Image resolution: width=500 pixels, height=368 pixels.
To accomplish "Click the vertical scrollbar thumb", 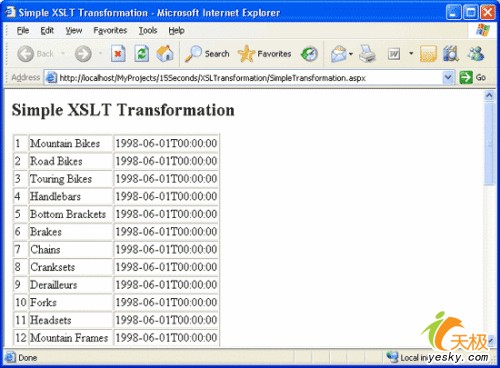I will coord(489,143).
